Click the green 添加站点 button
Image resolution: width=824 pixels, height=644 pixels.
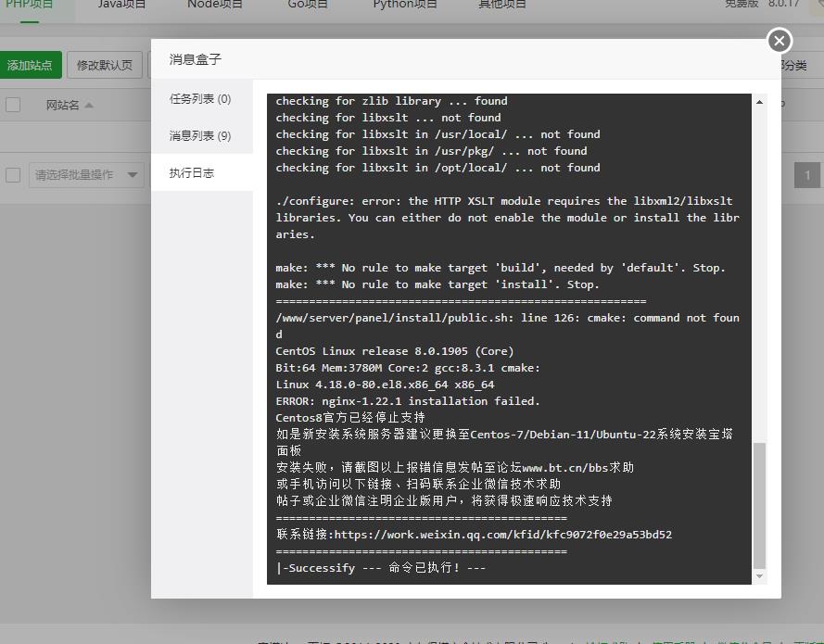30,65
